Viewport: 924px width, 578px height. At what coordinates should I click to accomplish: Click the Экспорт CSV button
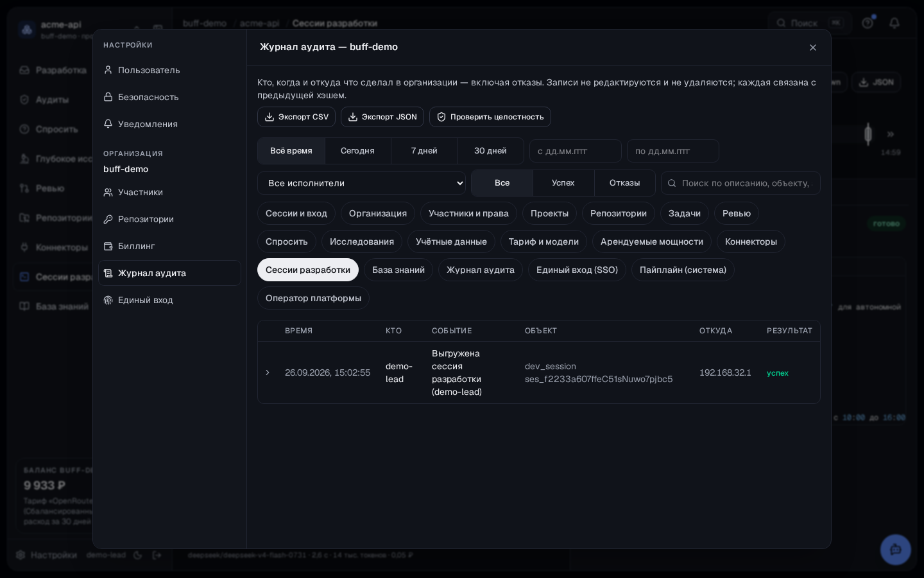pos(296,117)
